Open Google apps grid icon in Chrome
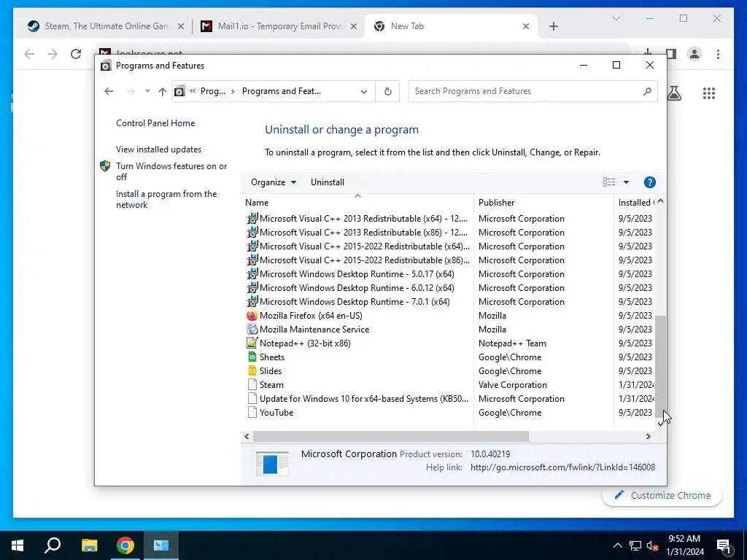This screenshot has width=747, height=560. pyautogui.click(x=709, y=93)
